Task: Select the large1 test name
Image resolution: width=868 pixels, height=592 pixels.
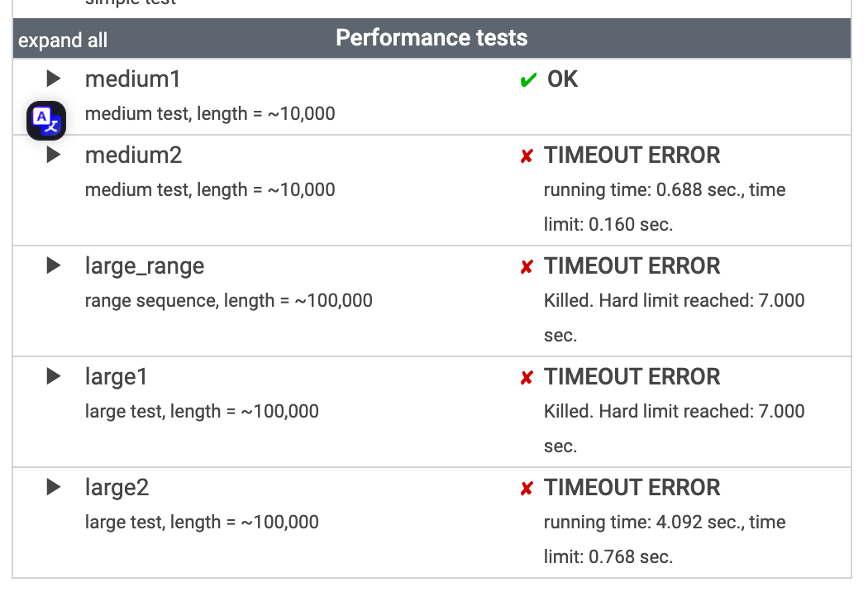Action: pos(117,377)
